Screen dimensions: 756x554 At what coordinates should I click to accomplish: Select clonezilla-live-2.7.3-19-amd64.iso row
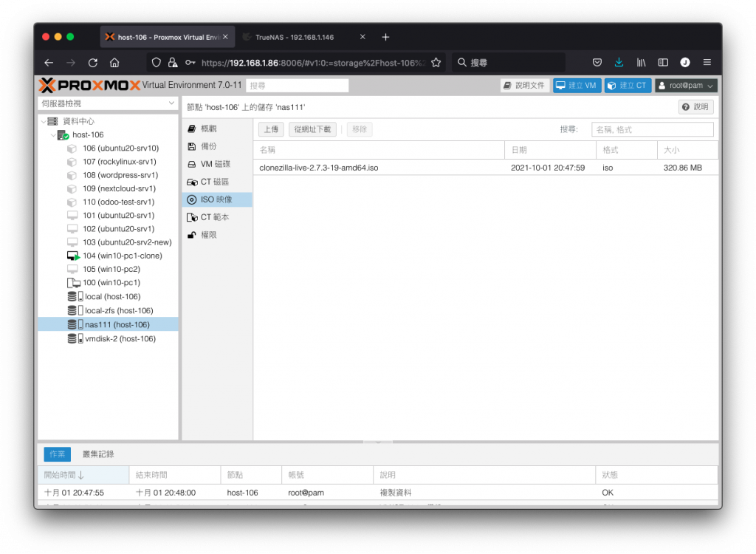486,168
